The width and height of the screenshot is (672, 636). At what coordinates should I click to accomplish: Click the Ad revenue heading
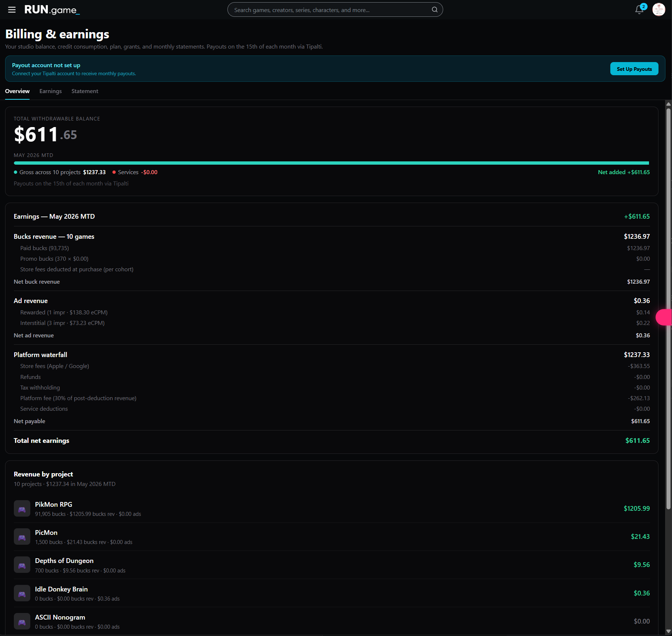point(31,301)
